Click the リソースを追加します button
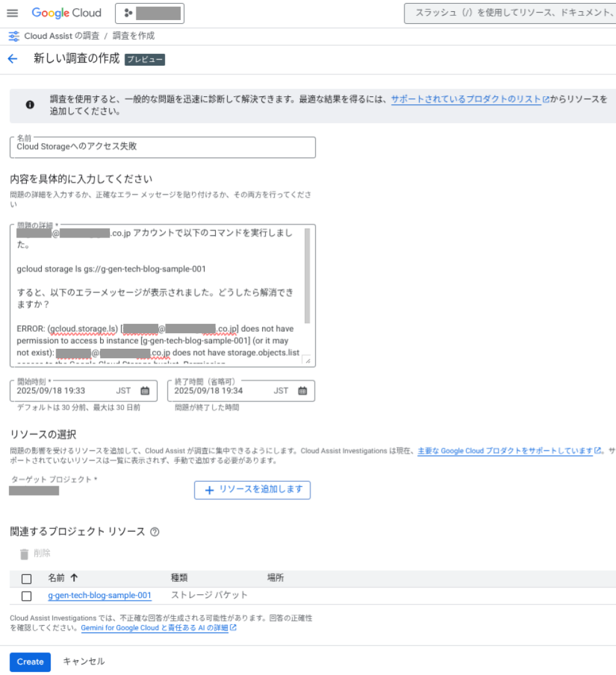616x675 pixels. 252,490
